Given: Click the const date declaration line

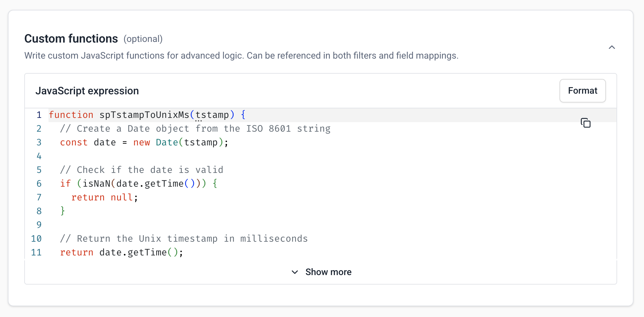Looking at the screenshot, I should (x=144, y=142).
